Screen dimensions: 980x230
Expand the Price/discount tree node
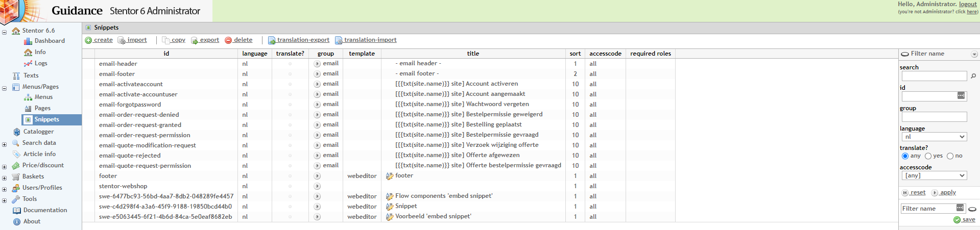pos(4,167)
